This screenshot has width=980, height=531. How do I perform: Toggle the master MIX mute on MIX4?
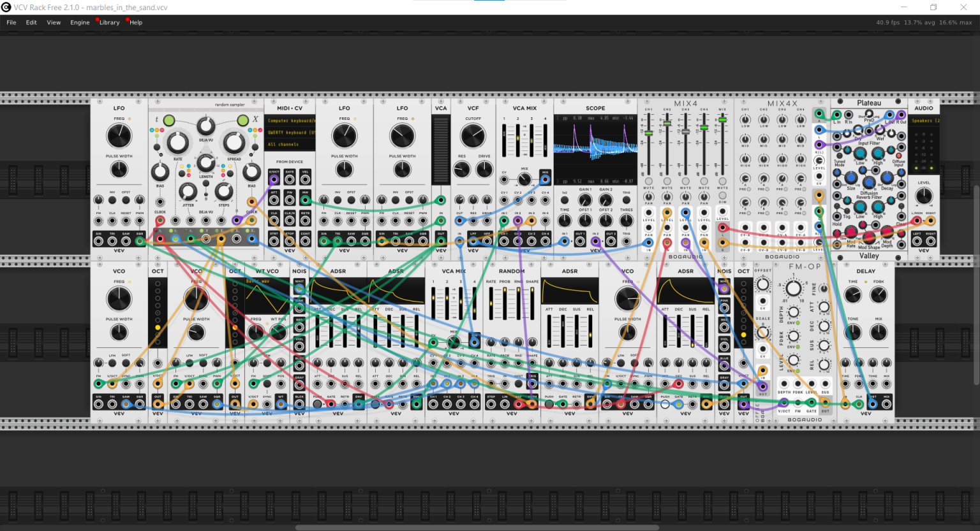pos(723,182)
